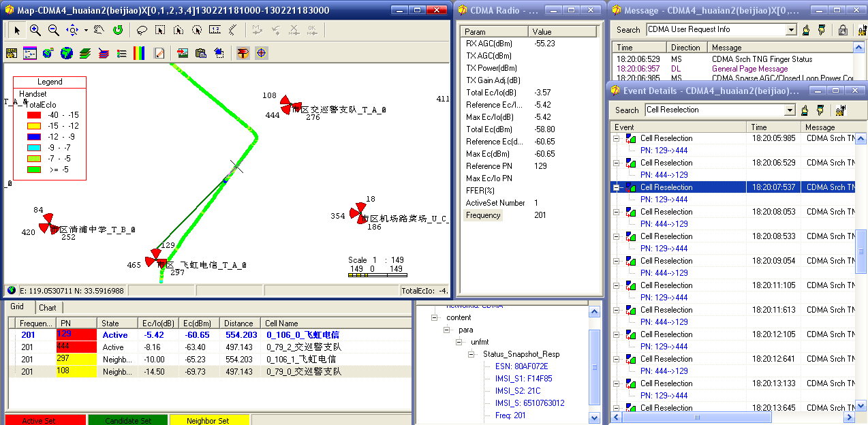Collapse the Cell Reselection event at 18:20:06:529

tap(617, 163)
